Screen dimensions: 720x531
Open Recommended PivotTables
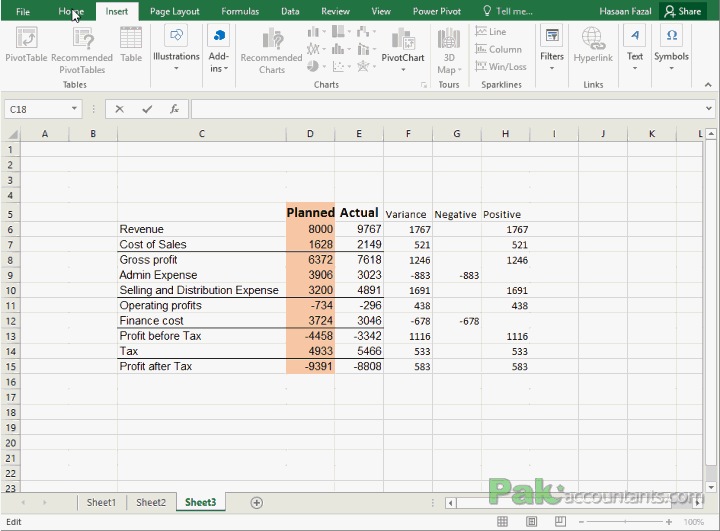(x=82, y=51)
